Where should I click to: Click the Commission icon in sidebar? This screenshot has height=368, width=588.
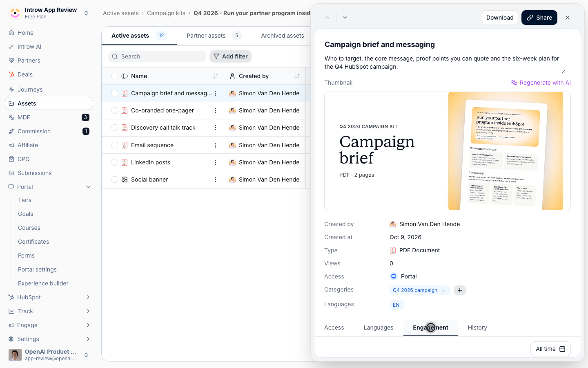(11, 131)
